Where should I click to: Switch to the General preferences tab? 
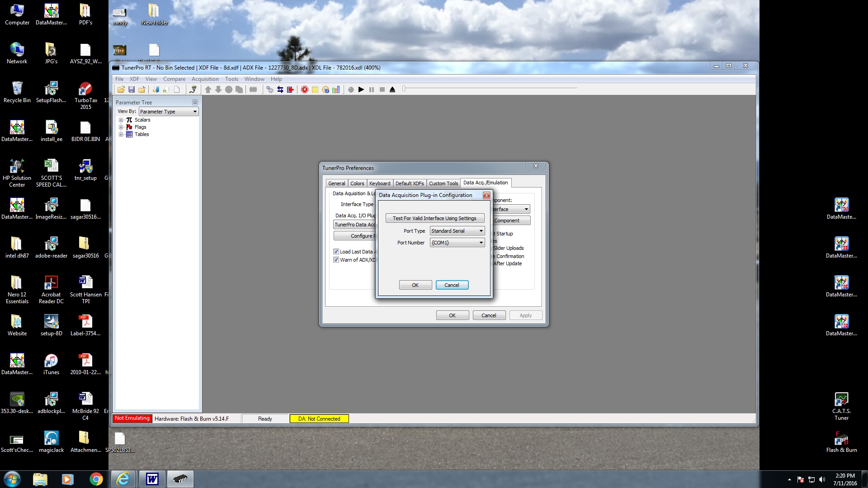point(337,183)
